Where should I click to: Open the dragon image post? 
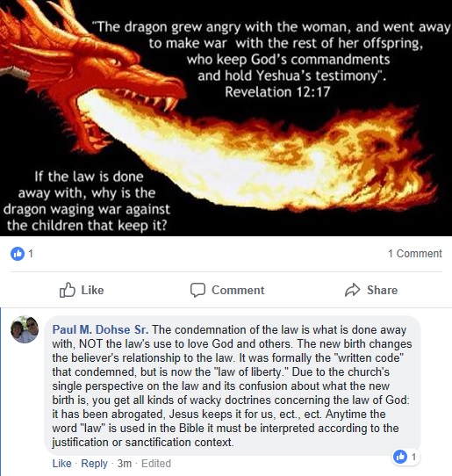coord(226,118)
